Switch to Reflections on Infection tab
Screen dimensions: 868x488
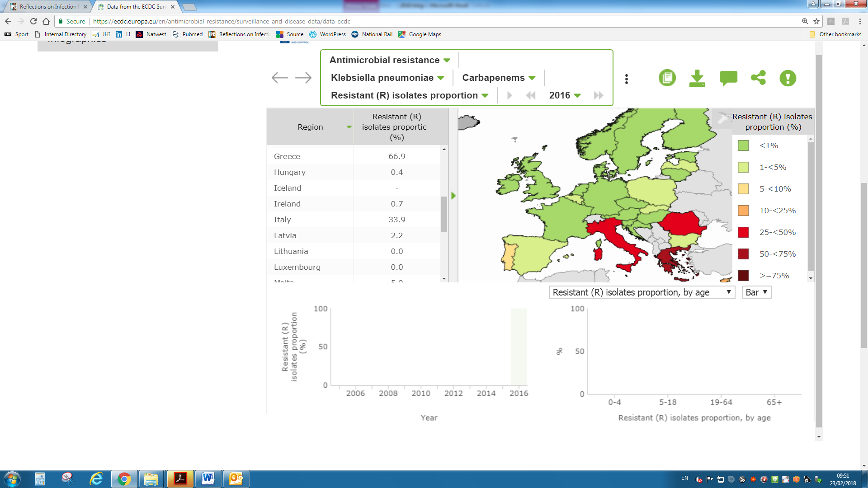(48, 7)
